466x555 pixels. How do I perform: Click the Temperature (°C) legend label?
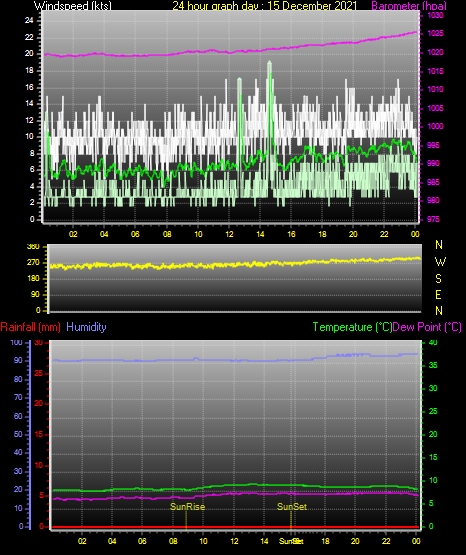click(x=352, y=327)
